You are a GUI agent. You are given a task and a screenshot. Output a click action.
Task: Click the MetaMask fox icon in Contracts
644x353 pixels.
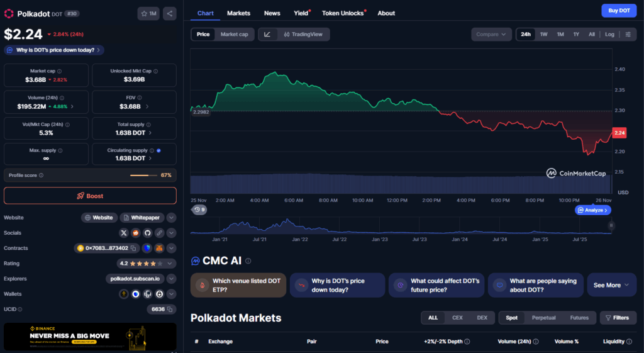click(159, 249)
